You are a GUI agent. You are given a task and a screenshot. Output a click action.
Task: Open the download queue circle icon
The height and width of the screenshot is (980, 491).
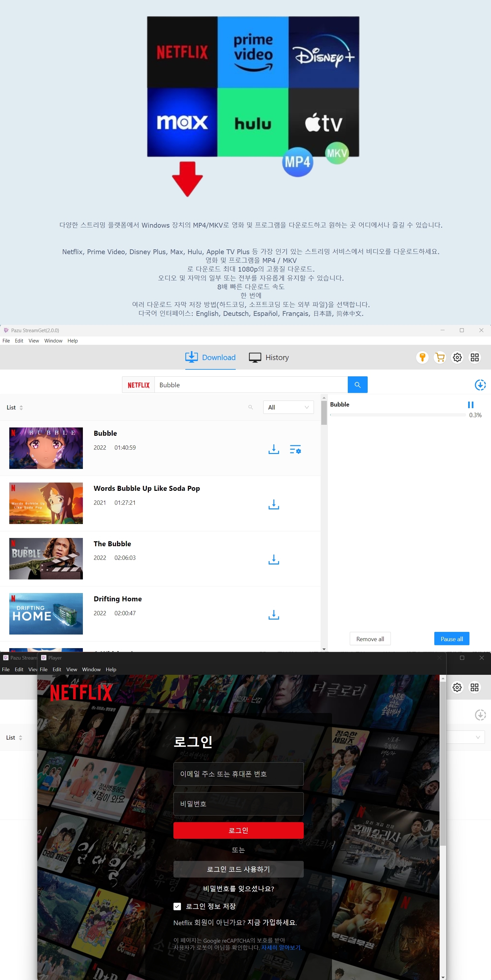[480, 385]
